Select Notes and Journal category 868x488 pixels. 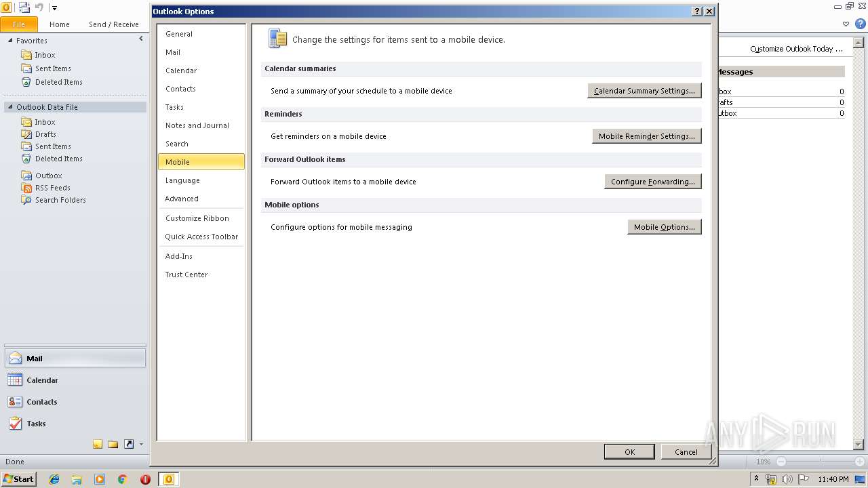(201, 125)
